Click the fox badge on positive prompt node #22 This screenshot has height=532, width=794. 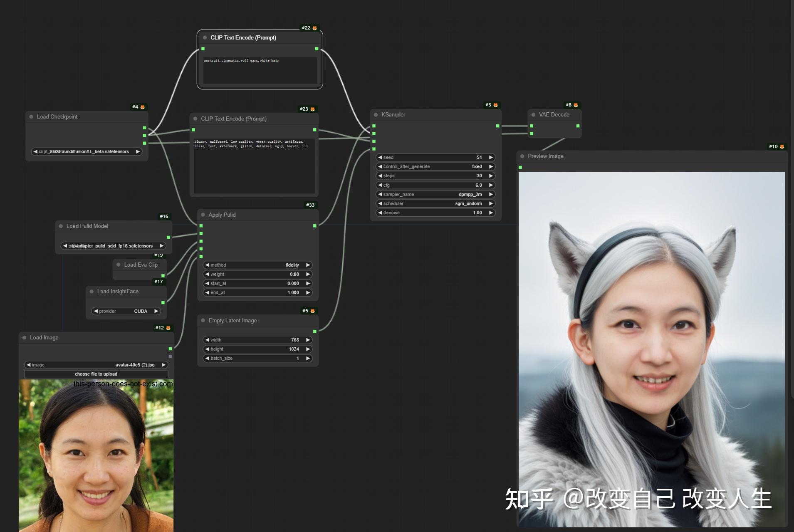pos(314,28)
